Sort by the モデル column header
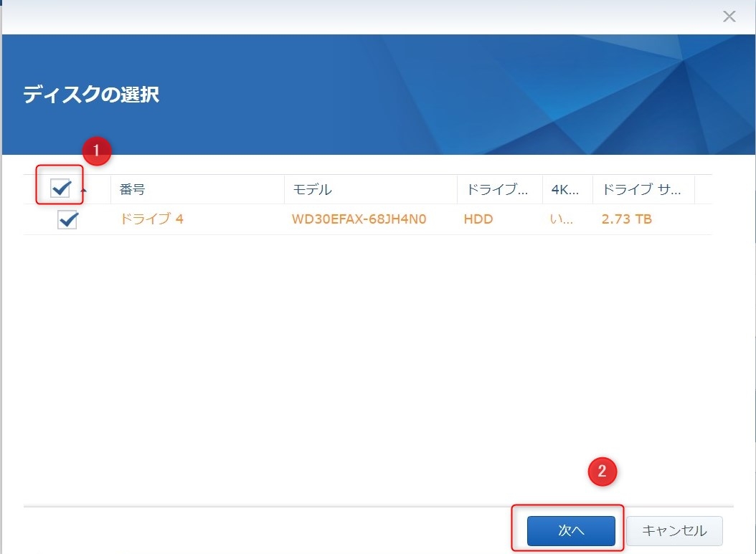This screenshot has width=756, height=554. coord(312,190)
